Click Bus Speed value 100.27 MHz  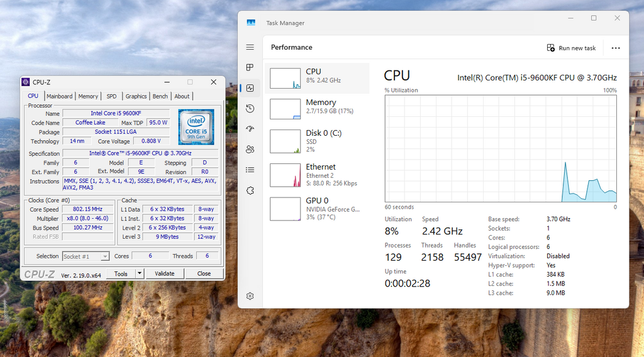coord(87,228)
